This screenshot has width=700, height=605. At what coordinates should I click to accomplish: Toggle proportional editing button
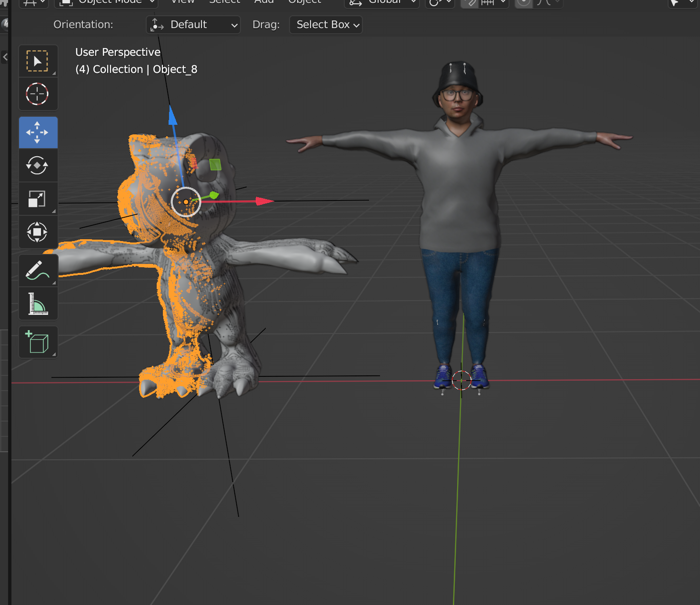[524, 2]
